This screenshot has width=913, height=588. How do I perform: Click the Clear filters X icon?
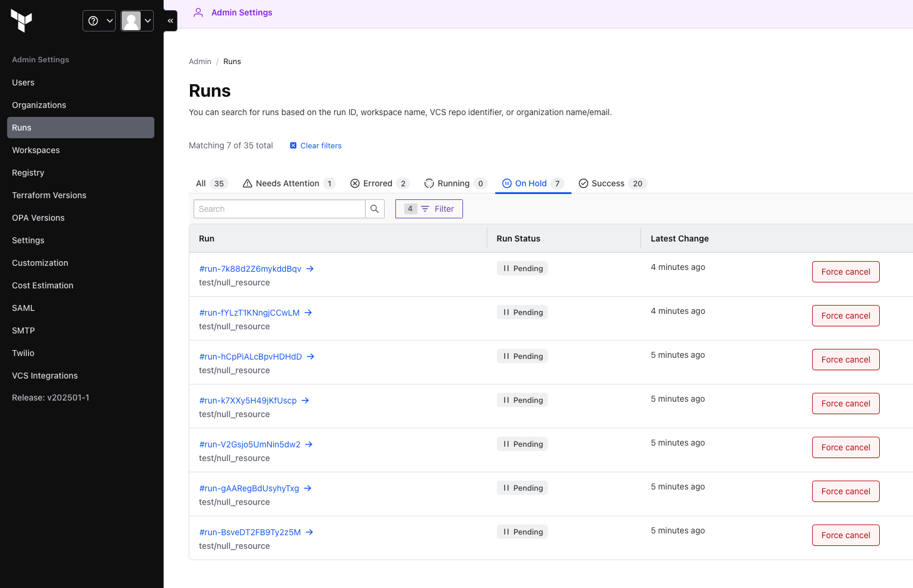tap(293, 146)
